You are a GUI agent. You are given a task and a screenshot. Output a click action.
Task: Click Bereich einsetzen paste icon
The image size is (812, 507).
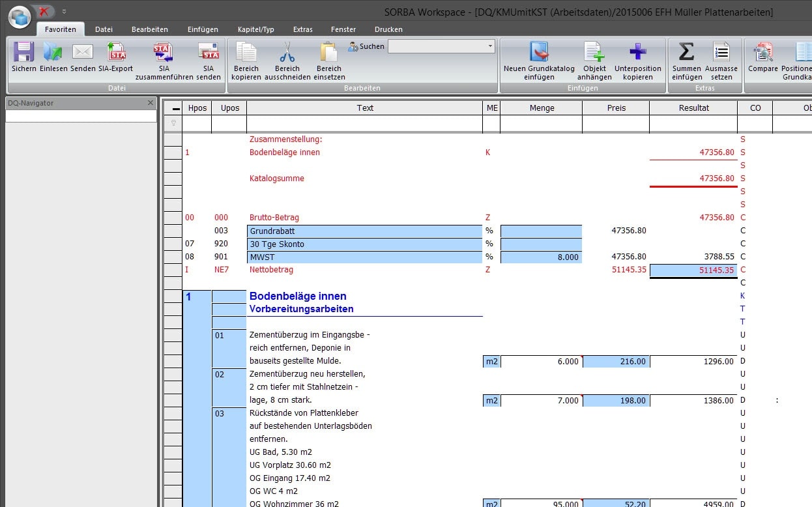click(328, 52)
